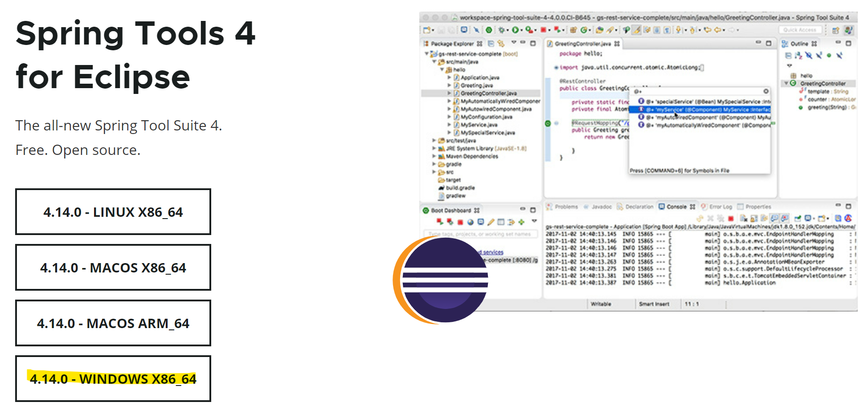
Task: Terminate process via red square in Console toolbar
Action: click(731, 218)
